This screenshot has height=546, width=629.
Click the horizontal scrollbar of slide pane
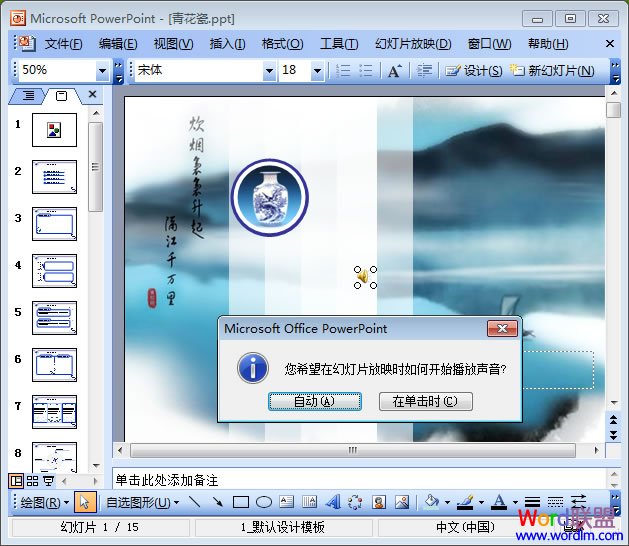[353, 450]
